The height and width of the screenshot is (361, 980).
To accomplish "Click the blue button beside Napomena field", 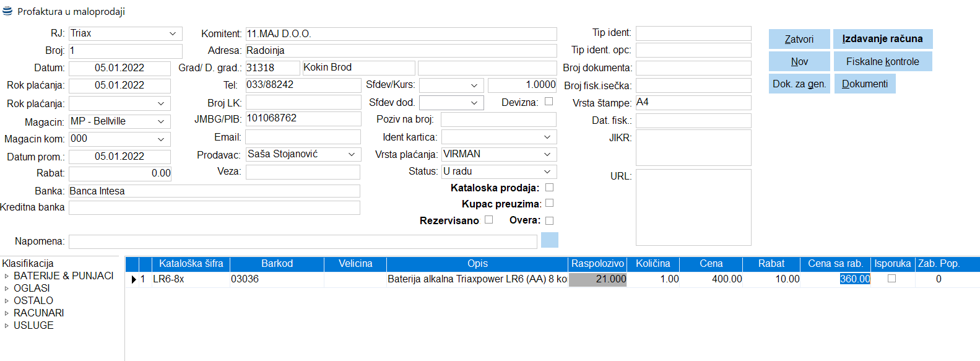I will tap(549, 240).
